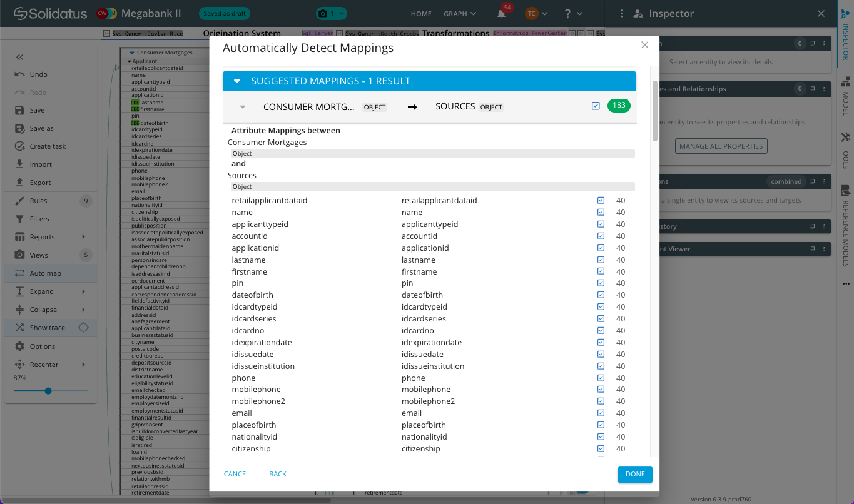
Task: Click the Done button
Action: 635,474
